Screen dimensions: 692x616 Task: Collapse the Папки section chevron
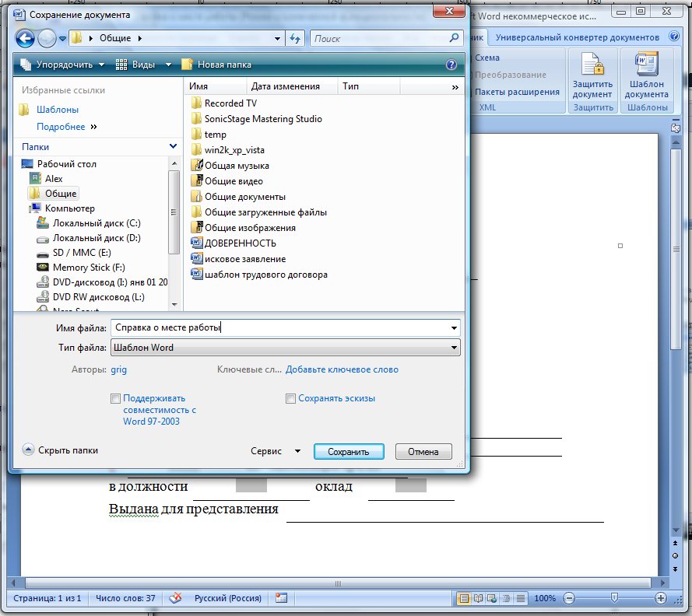(x=173, y=146)
